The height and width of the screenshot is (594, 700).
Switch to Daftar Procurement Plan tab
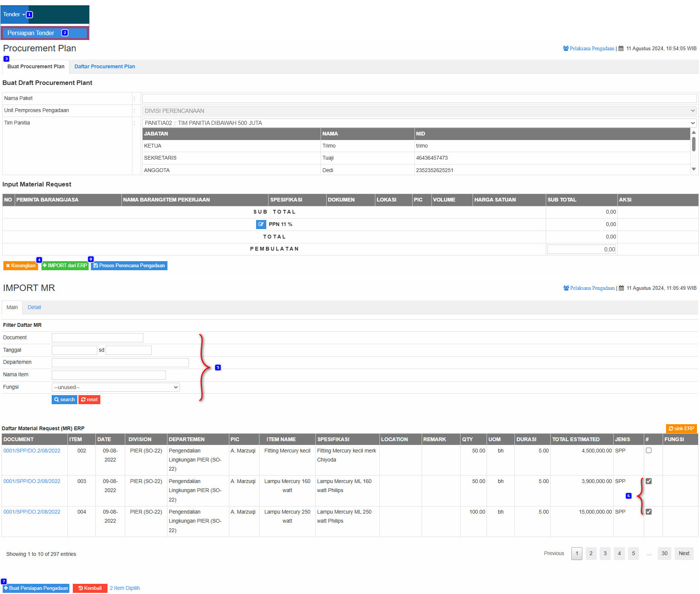pos(104,66)
